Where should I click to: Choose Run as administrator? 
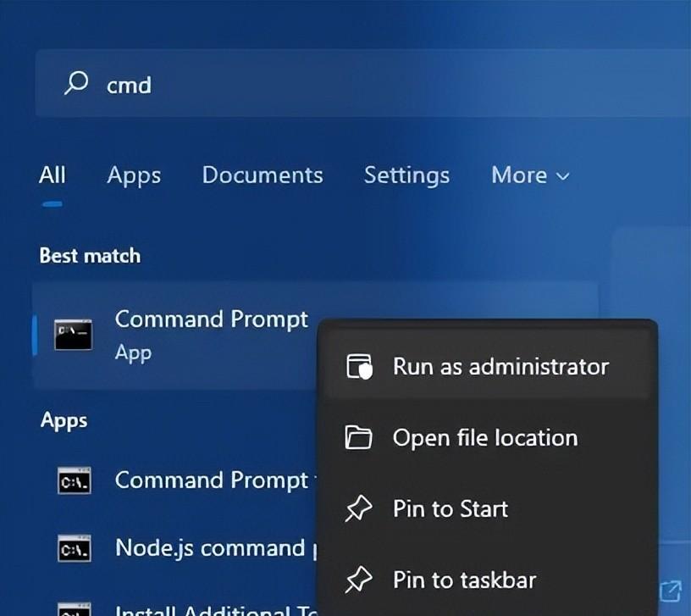(488, 366)
